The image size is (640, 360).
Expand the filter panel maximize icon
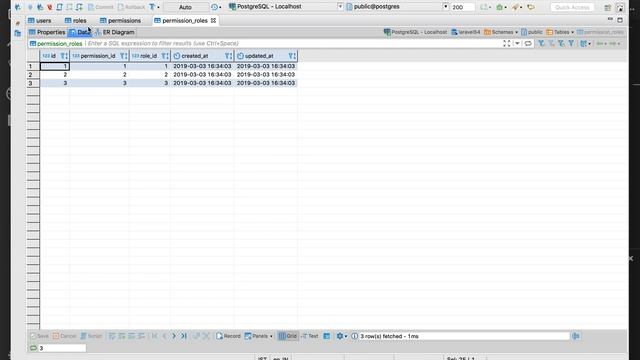click(x=507, y=44)
